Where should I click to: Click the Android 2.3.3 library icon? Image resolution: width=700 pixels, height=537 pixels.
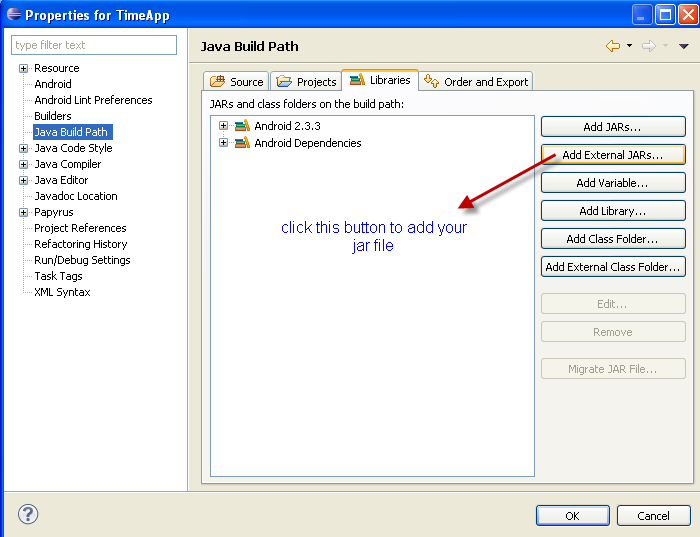coord(242,126)
